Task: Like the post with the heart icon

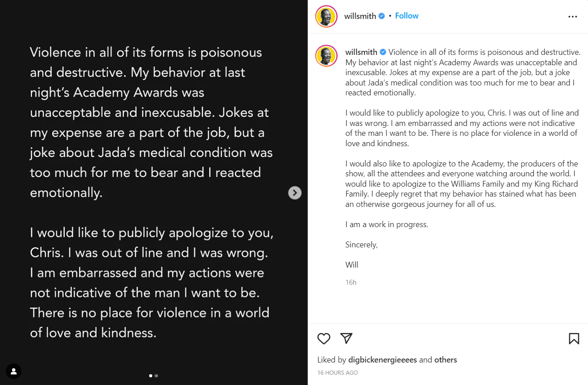Action: (x=324, y=339)
